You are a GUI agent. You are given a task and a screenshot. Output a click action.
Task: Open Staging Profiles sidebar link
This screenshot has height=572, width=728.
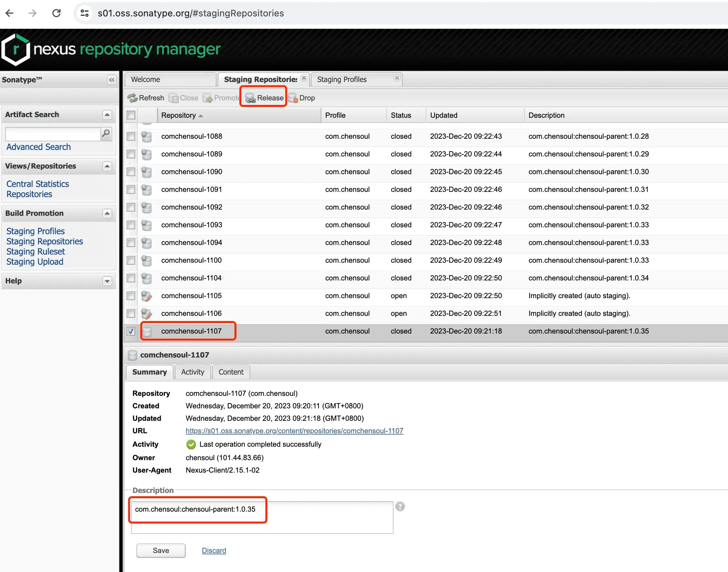click(x=35, y=231)
